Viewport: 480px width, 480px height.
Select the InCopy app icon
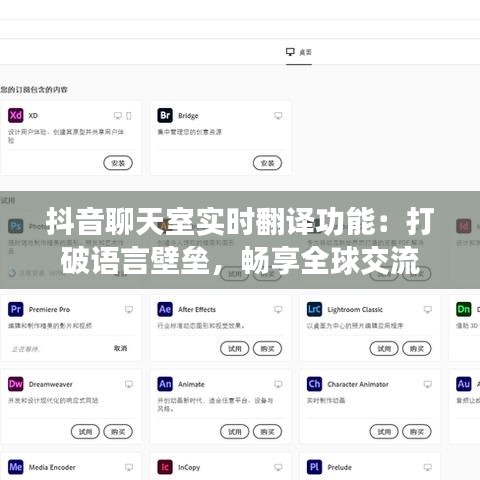pyautogui.click(x=165, y=467)
